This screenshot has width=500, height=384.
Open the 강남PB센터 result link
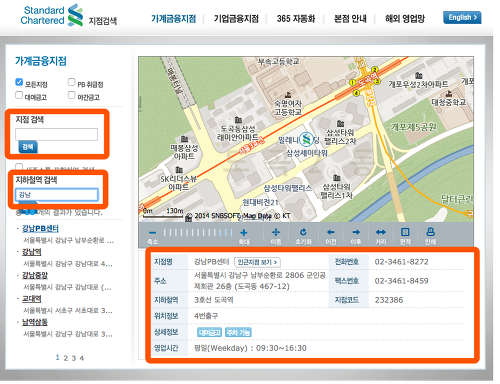coord(40,228)
